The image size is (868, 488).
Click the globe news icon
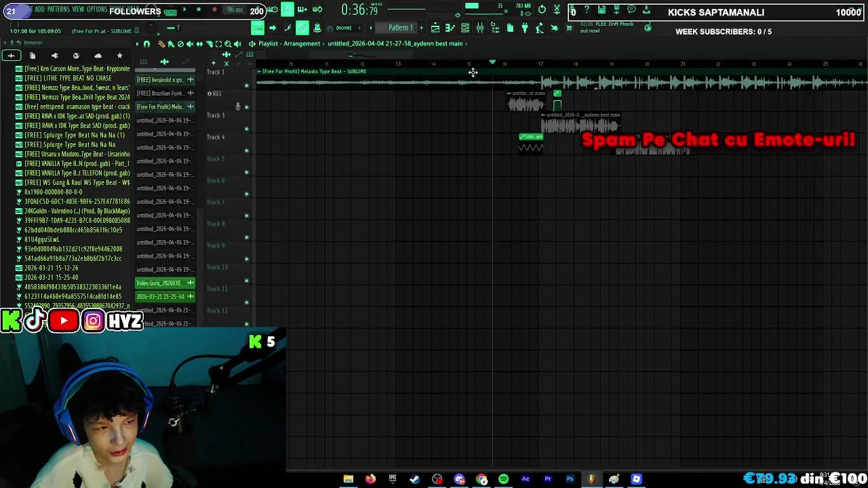click(x=648, y=28)
